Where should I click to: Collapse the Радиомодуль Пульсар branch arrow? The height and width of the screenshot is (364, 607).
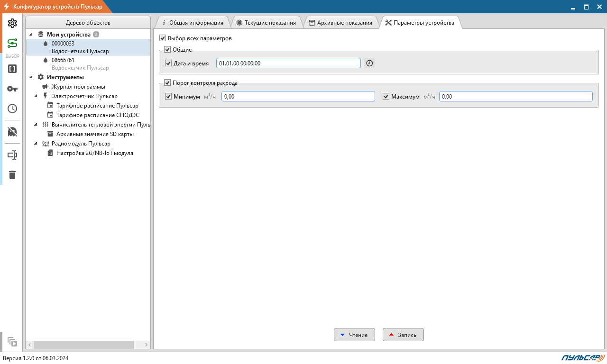36,144
